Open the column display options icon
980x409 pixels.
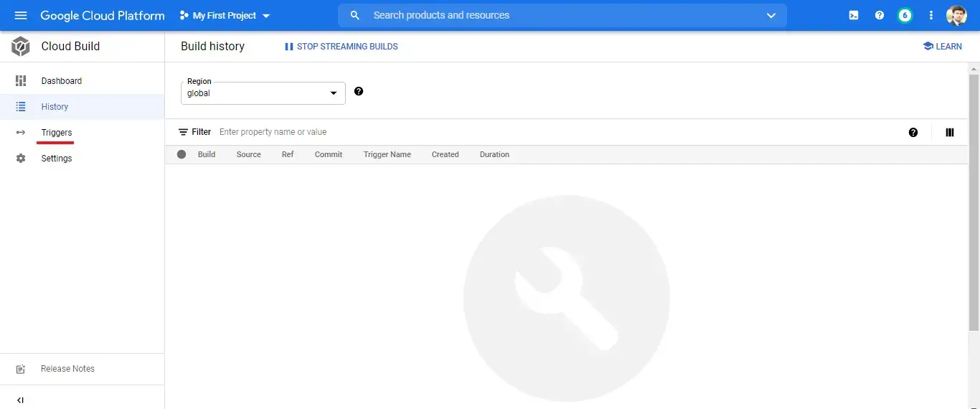coord(950,132)
